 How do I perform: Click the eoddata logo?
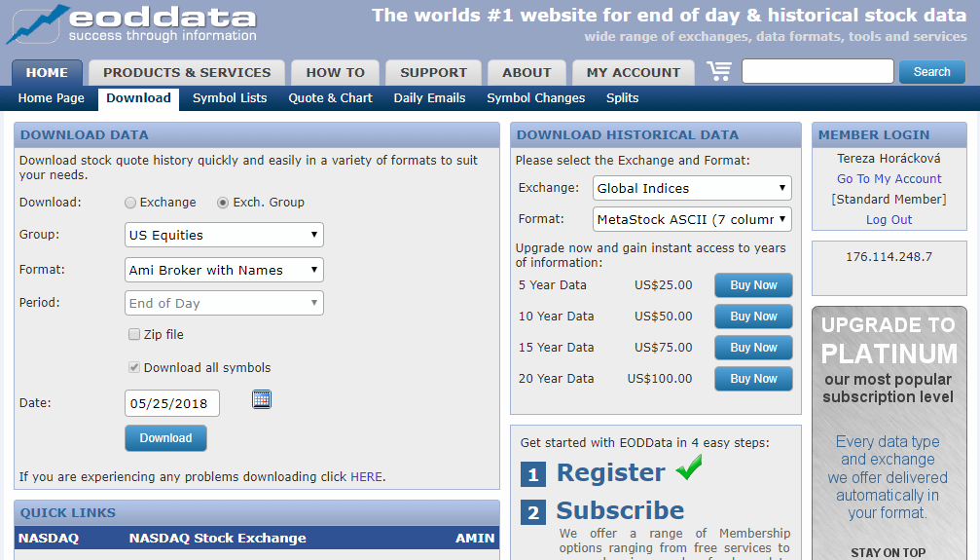tap(131, 23)
